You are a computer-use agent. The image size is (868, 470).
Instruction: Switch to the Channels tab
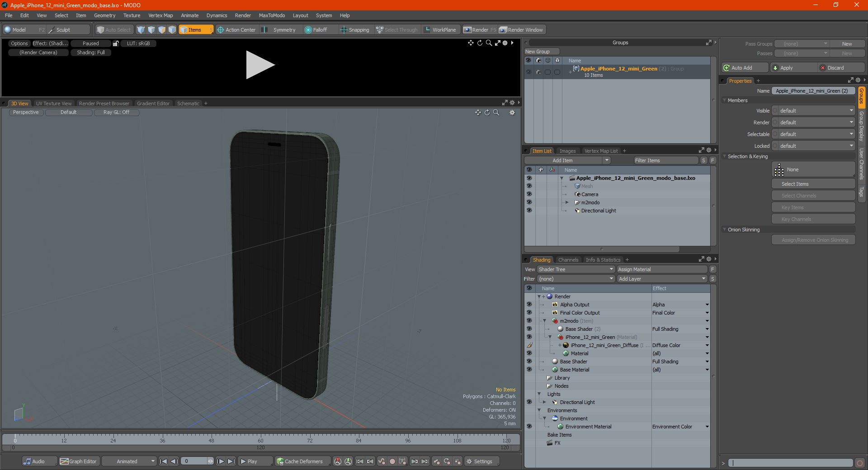coord(568,260)
